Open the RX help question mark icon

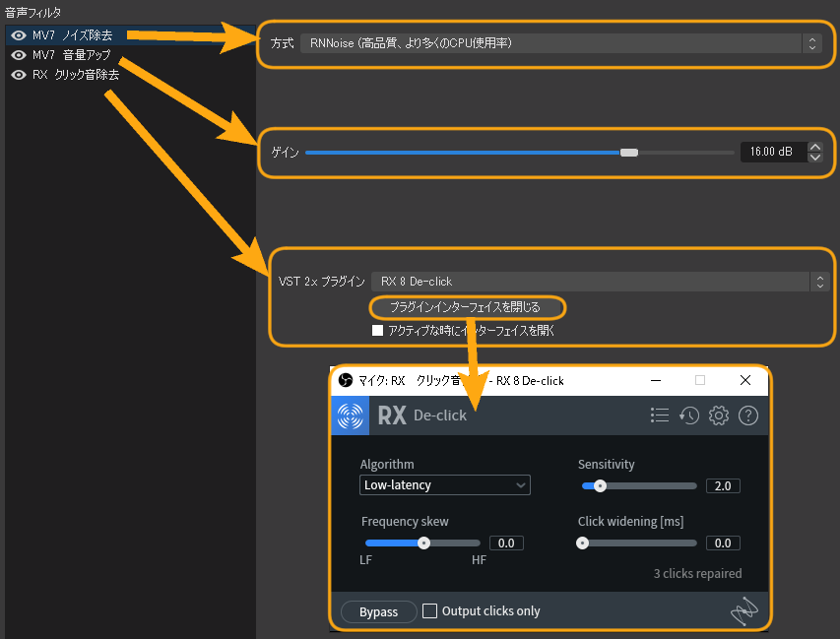(748, 415)
